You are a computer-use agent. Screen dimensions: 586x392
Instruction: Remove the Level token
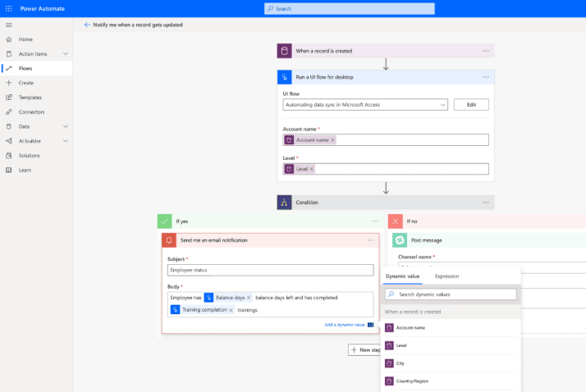coord(312,169)
